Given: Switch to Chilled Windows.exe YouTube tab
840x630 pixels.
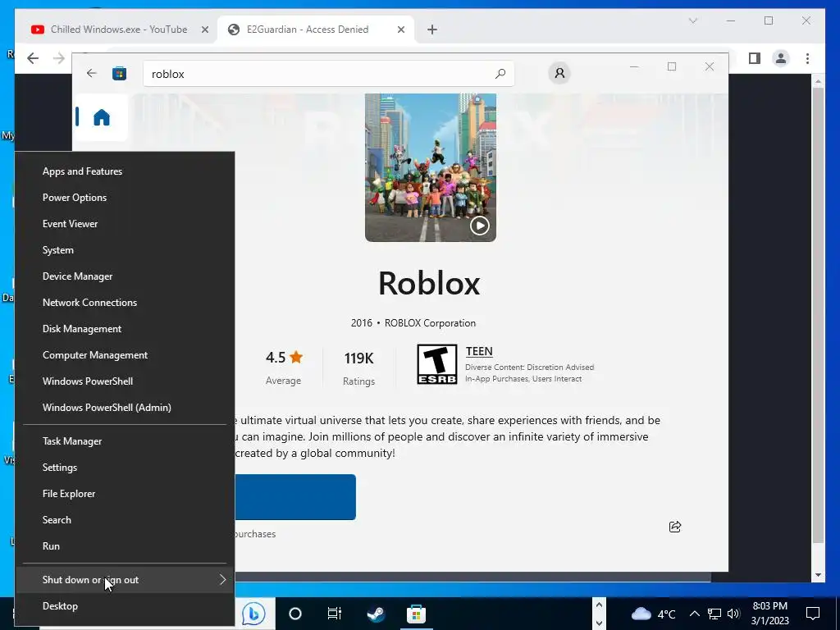Looking at the screenshot, I should [x=118, y=30].
